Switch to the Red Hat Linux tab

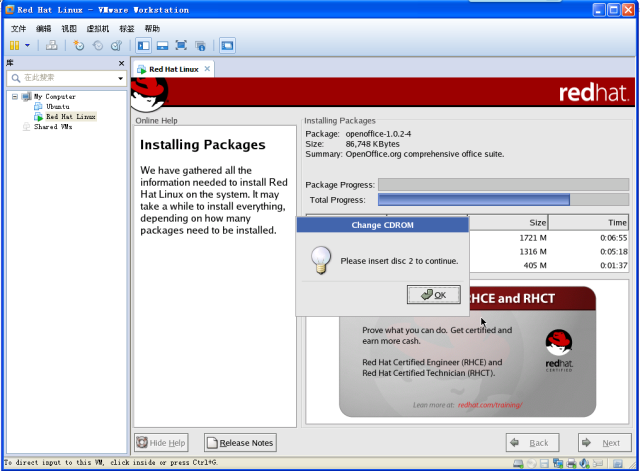coord(173,69)
